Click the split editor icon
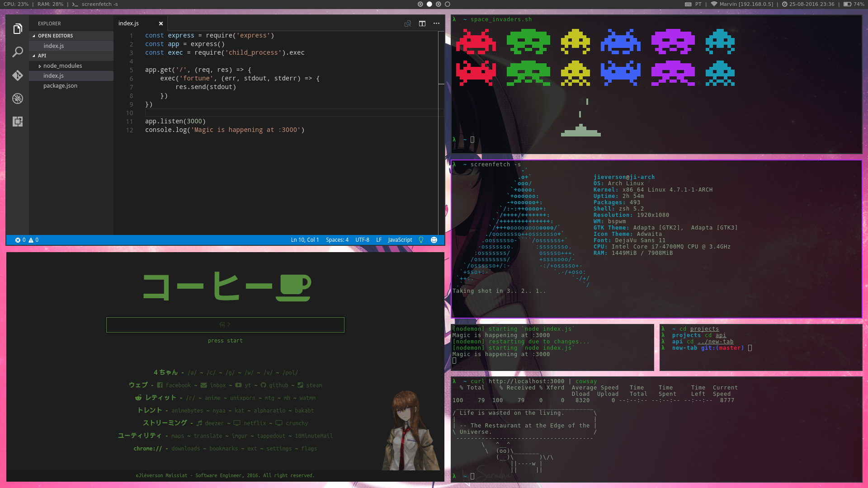This screenshot has width=868, height=488. tap(422, 23)
